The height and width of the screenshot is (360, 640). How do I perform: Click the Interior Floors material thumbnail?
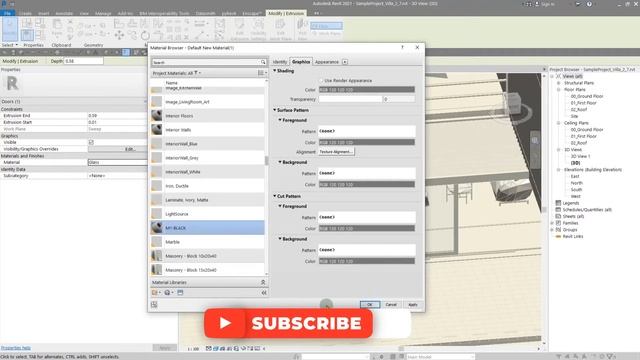[x=157, y=116]
